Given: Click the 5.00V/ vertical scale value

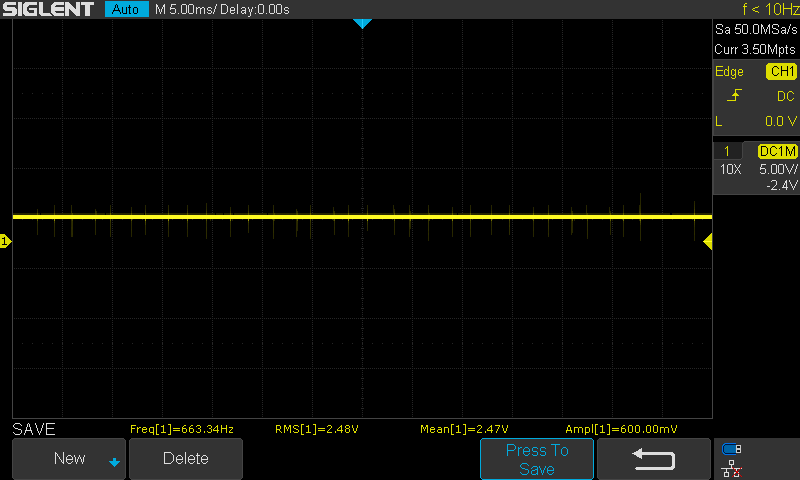Looking at the screenshot, I should click(778, 169).
